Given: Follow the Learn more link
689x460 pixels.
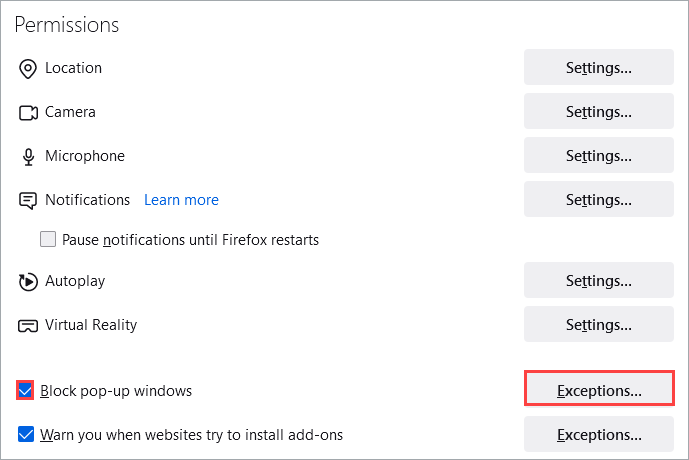Looking at the screenshot, I should 181,200.
